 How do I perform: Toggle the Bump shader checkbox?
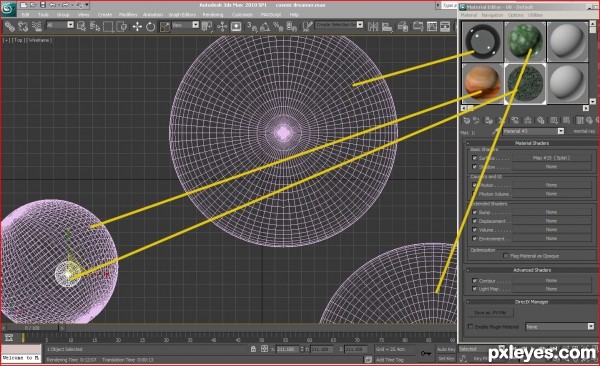click(x=474, y=212)
